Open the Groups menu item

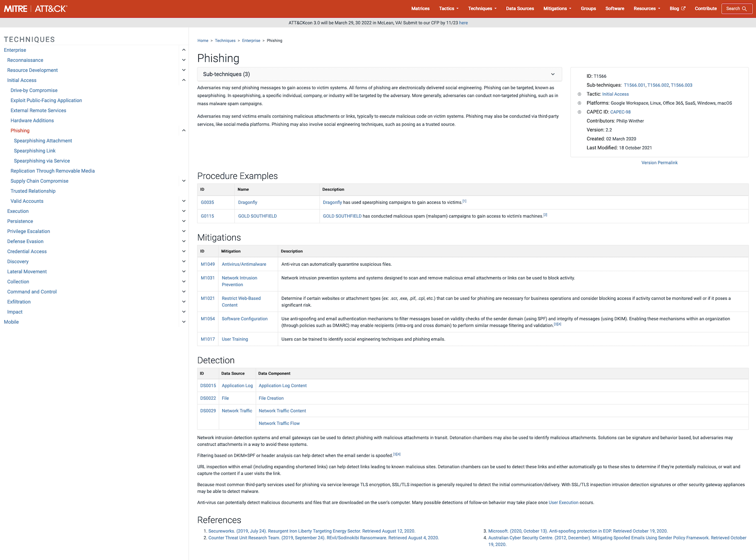(x=588, y=8)
